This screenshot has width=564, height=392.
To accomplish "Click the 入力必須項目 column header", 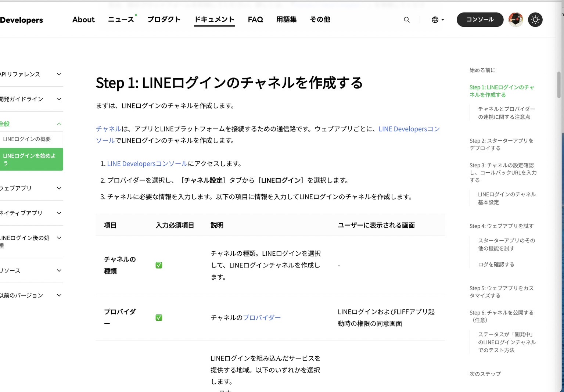I will click(175, 226).
